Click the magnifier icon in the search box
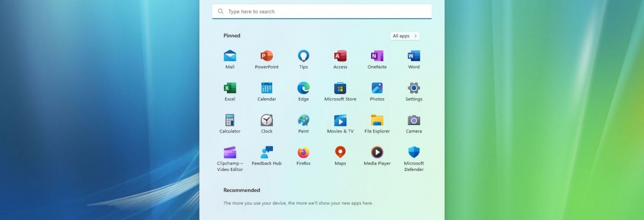Screen dimensions: 644x220 click(x=221, y=11)
